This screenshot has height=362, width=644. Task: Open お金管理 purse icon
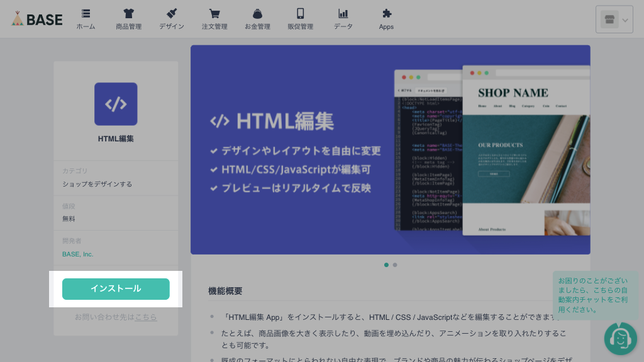257,14
